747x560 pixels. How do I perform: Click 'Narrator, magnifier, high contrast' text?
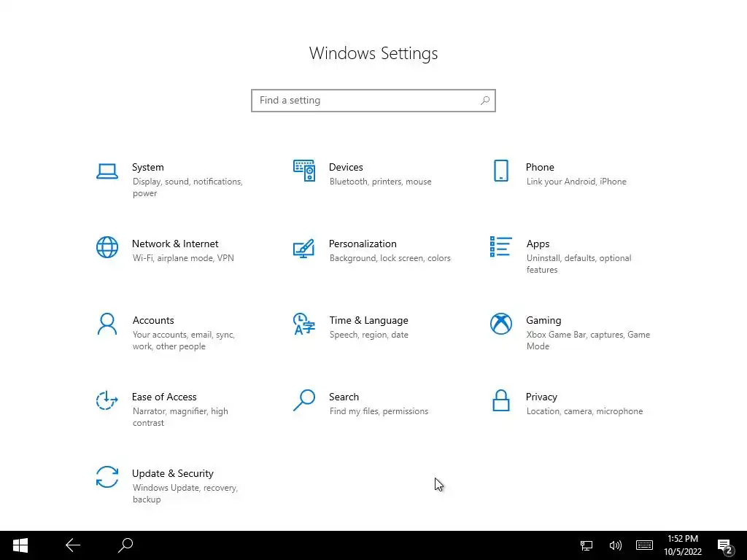coord(180,417)
